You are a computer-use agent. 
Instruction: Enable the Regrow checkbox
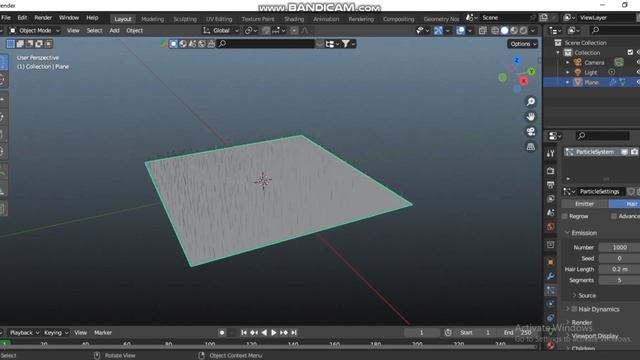(x=565, y=216)
